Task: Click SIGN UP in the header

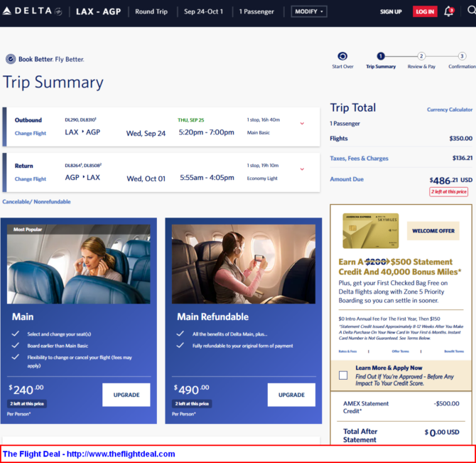Action: click(x=391, y=12)
